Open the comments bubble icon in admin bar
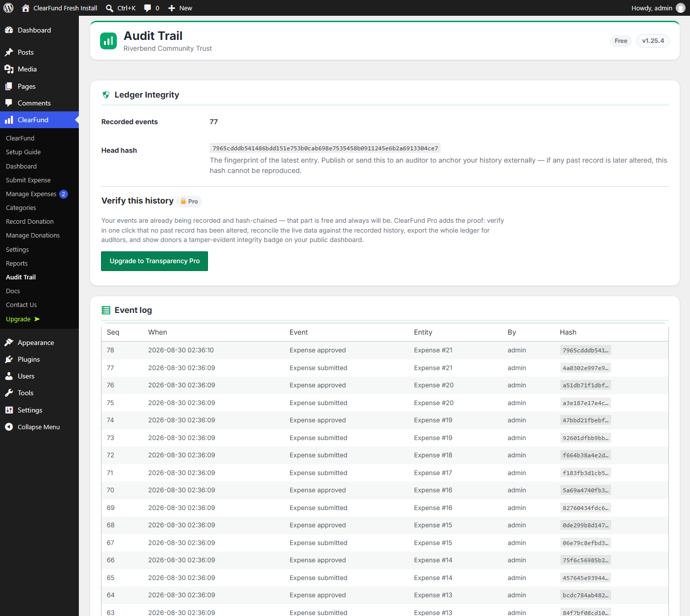 click(147, 8)
